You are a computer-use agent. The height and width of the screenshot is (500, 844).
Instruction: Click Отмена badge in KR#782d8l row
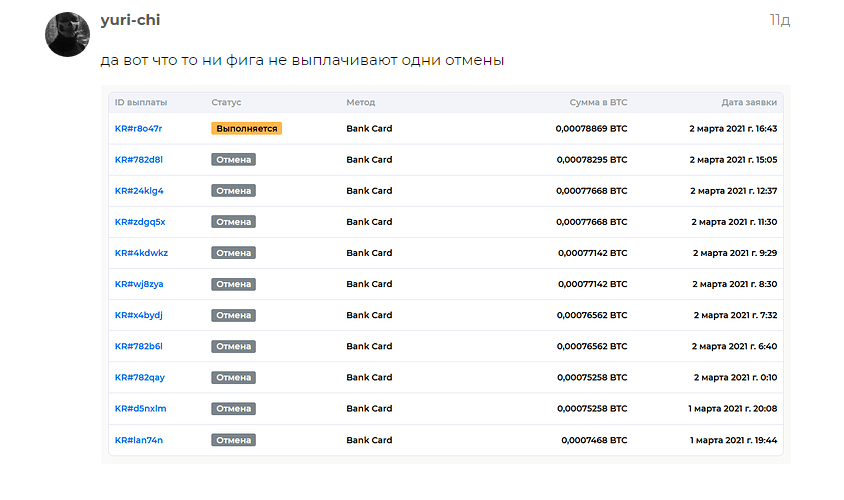(x=234, y=160)
